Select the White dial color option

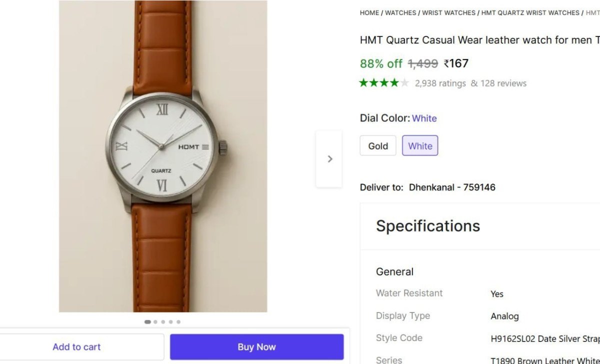click(x=419, y=145)
